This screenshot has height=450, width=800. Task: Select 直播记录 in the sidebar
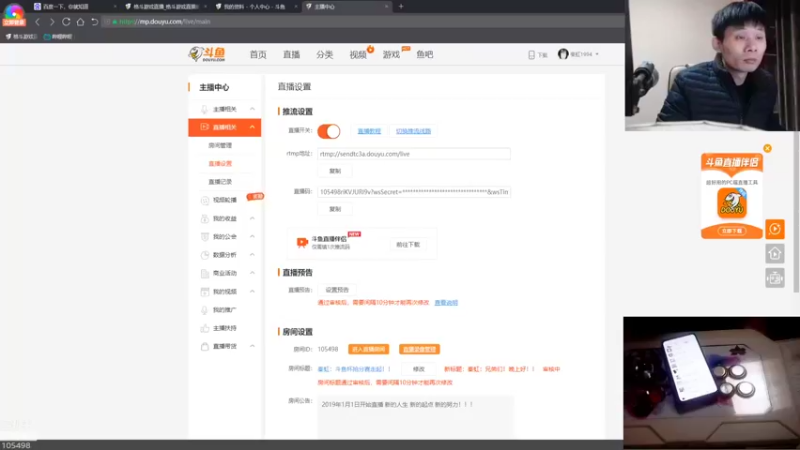(220, 182)
